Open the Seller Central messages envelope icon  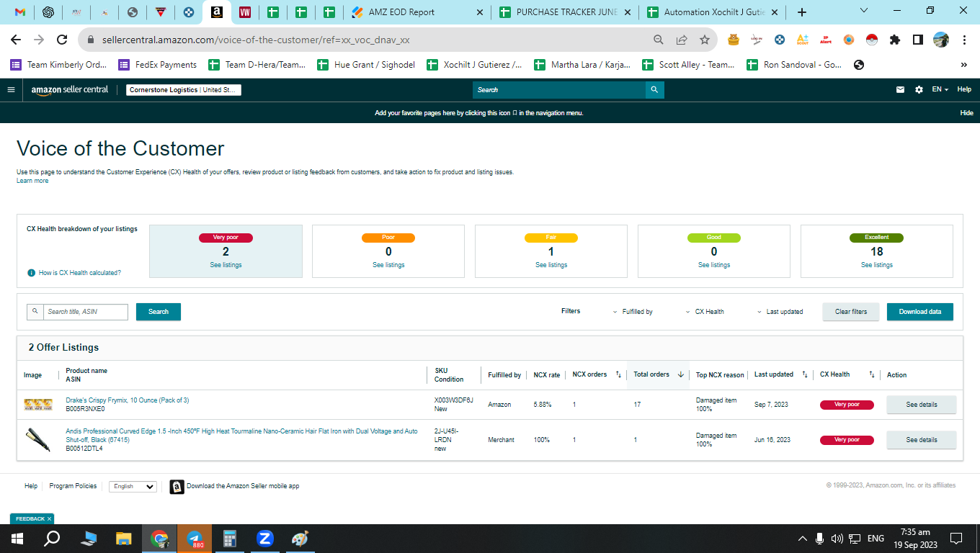(900, 90)
